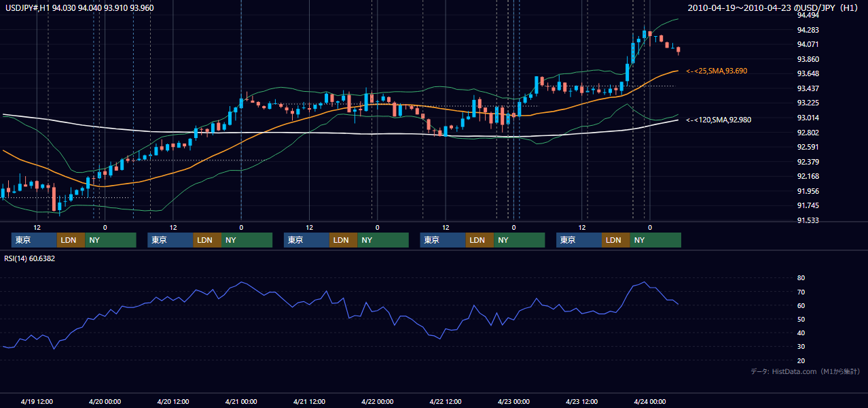
Task: Select the LDN session block for 4/21
Action: 344,240
